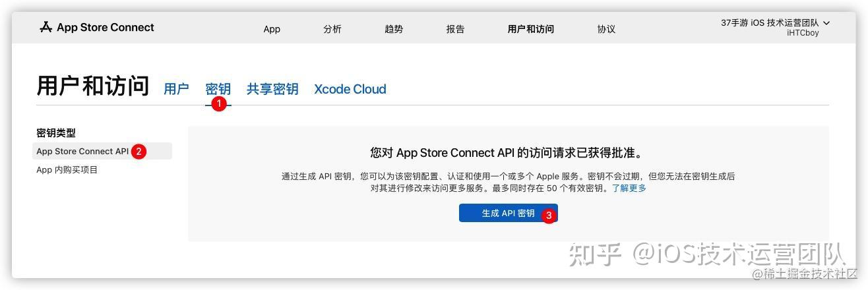Open the 了解更多 link
The width and height of the screenshot is (868, 290).
coord(629,188)
